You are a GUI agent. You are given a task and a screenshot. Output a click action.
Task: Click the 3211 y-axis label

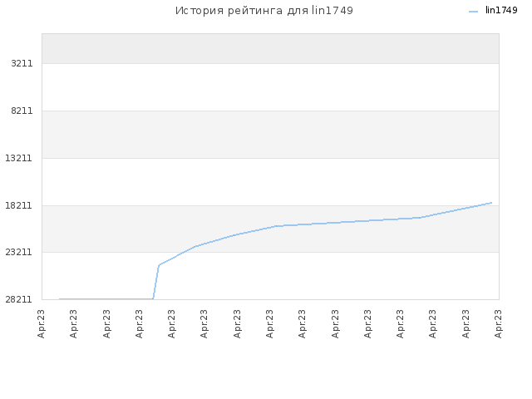[x=22, y=63]
